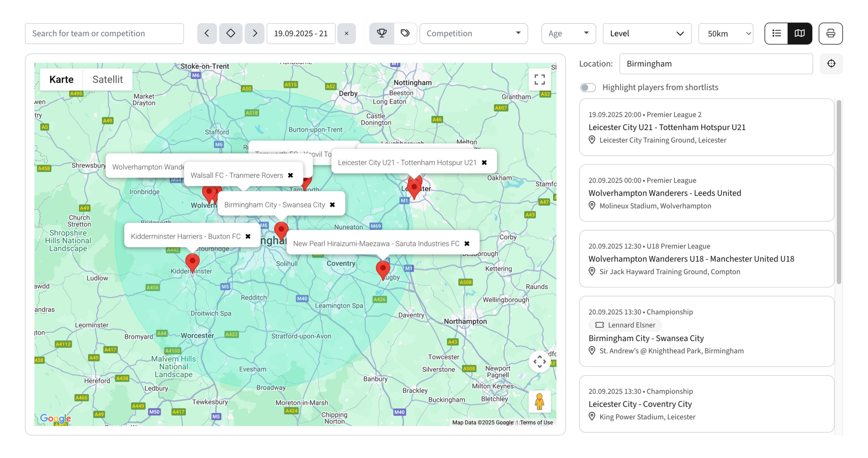Image resolution: width=868 pixels, height=458 pixels.
Task: Click location icon of Molineux Stadium
Action: [592, 206]
